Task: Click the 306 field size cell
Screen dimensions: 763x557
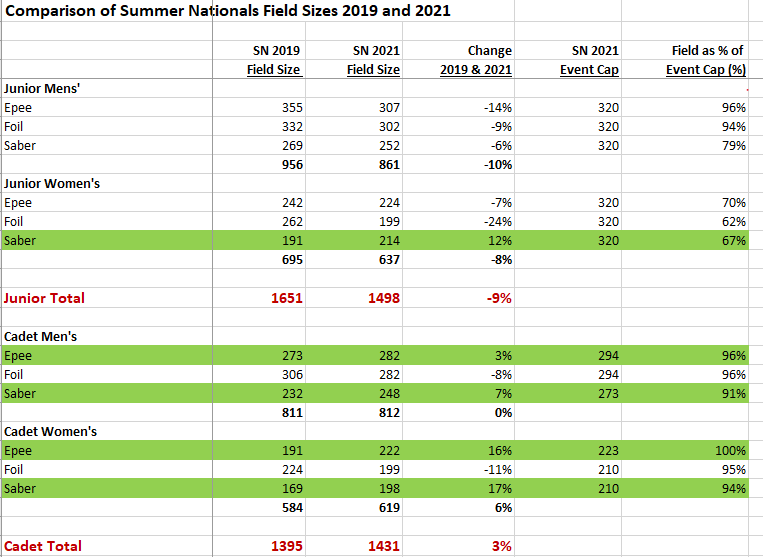Action: click(292, 375)
